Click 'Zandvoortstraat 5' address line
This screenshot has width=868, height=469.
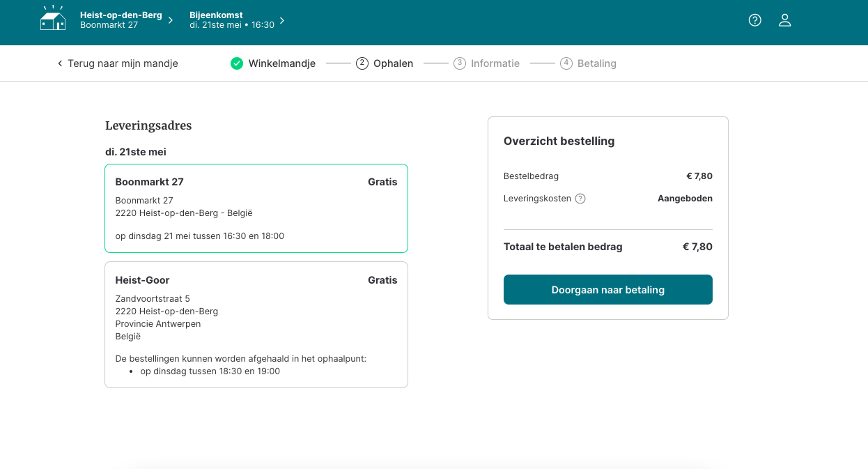[153, 299]
